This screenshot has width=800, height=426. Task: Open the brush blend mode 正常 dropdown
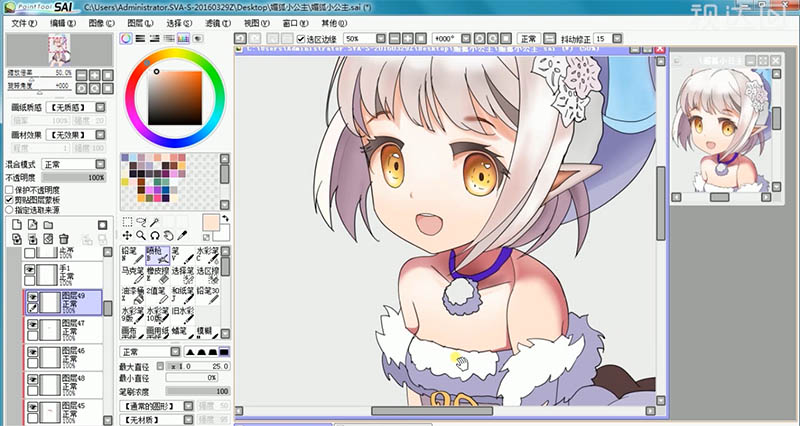tap(175, 352)
